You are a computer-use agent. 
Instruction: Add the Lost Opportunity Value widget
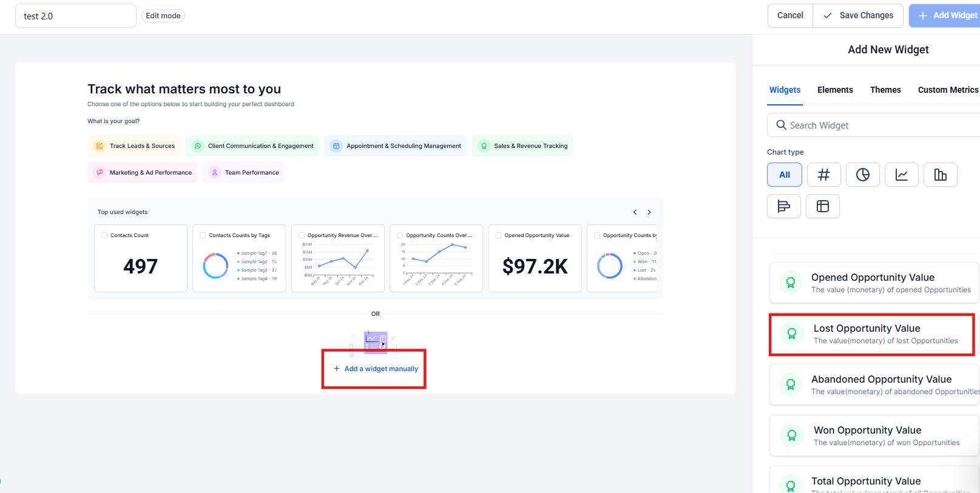click(x=871, y=334)
